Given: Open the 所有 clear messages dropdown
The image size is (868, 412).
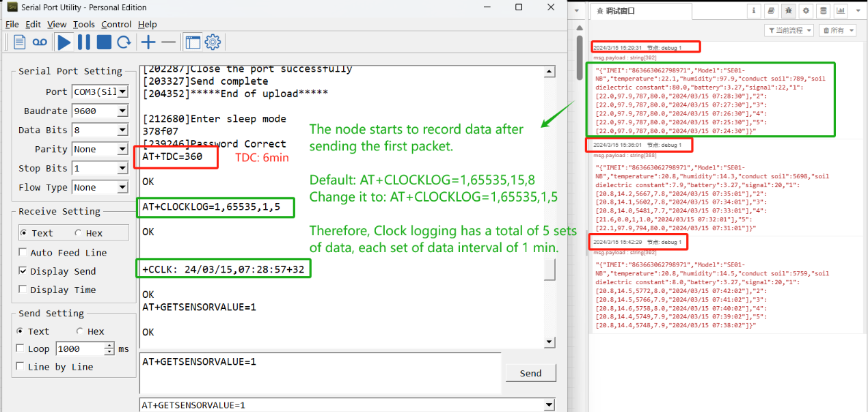Looking at the screenshot, I should tap(838, 30).
